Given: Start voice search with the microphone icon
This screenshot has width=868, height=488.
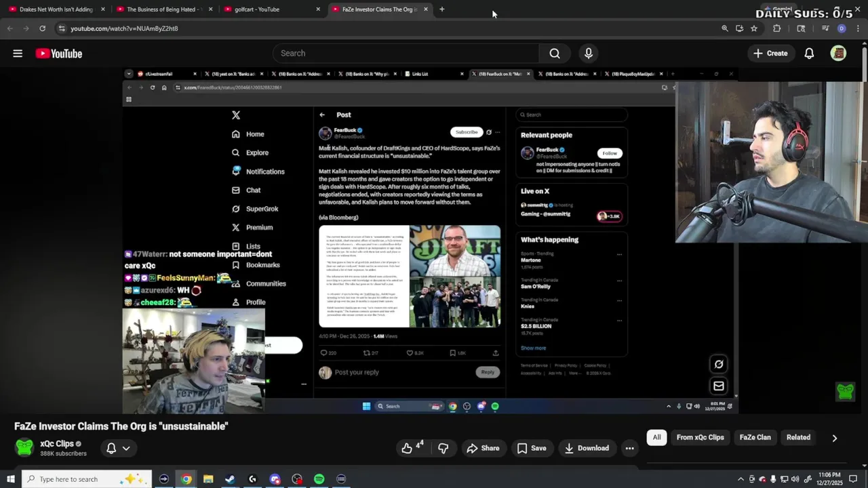Looking at the screenshot, I should click(x=589, y=54).
